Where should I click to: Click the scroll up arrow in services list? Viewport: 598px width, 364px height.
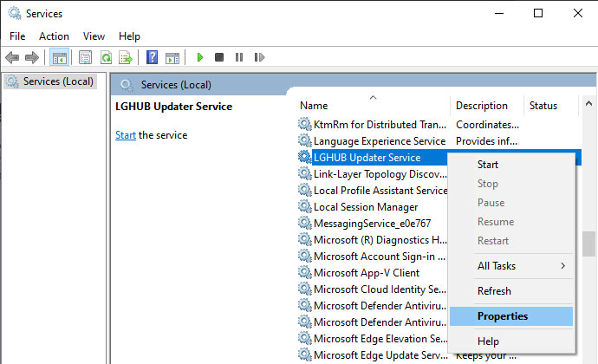(588, 103)
